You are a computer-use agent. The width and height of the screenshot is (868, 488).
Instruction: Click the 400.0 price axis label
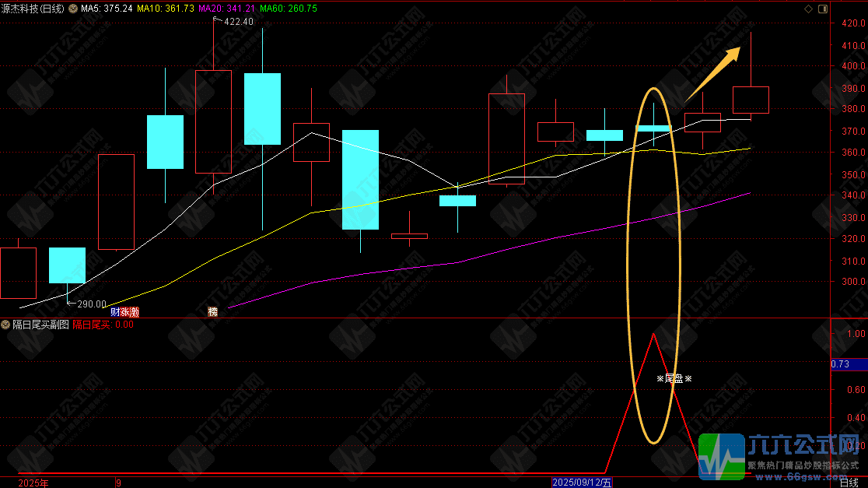pyautogui.click(x=853, y=66)
